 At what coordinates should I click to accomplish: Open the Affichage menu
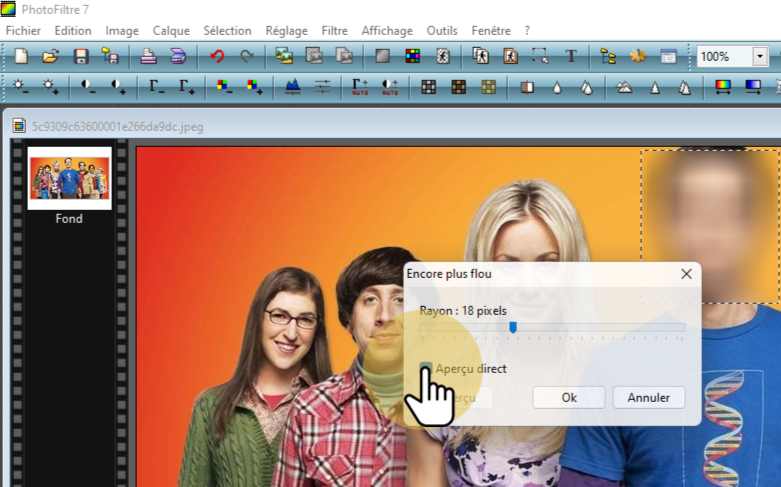pyautogui.click(x=387, y=31)
